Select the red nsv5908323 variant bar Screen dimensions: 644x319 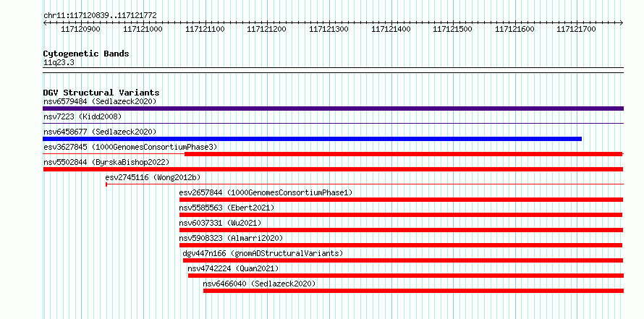tap(401, 245)
